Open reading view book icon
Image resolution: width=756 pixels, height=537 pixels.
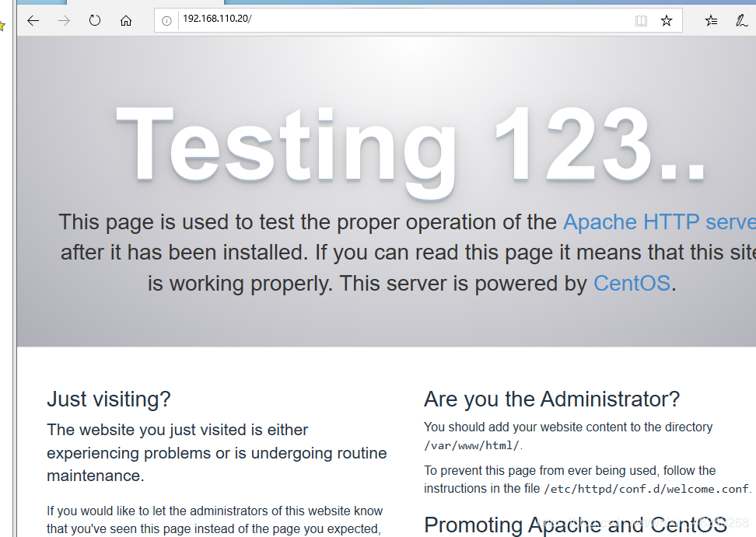[641, 21]
